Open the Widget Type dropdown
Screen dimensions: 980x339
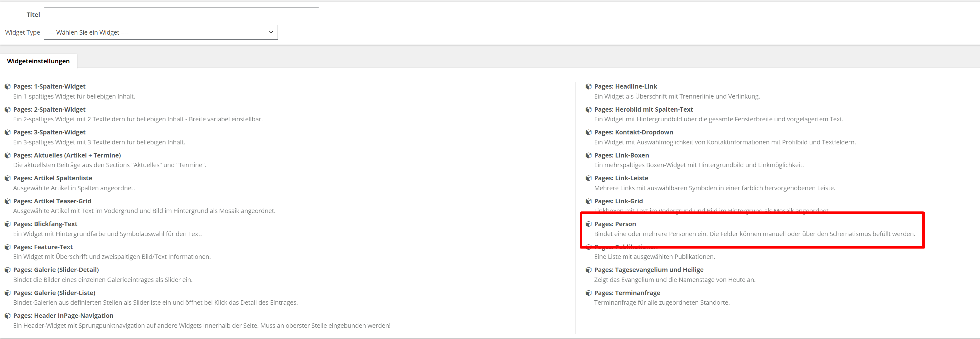(160, 32)
